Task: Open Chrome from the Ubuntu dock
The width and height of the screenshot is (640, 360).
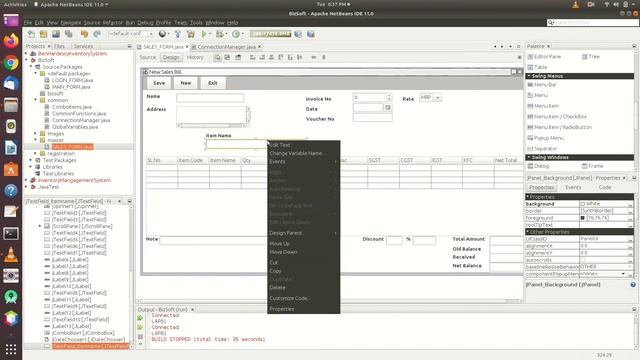Action: pos(11,62)
